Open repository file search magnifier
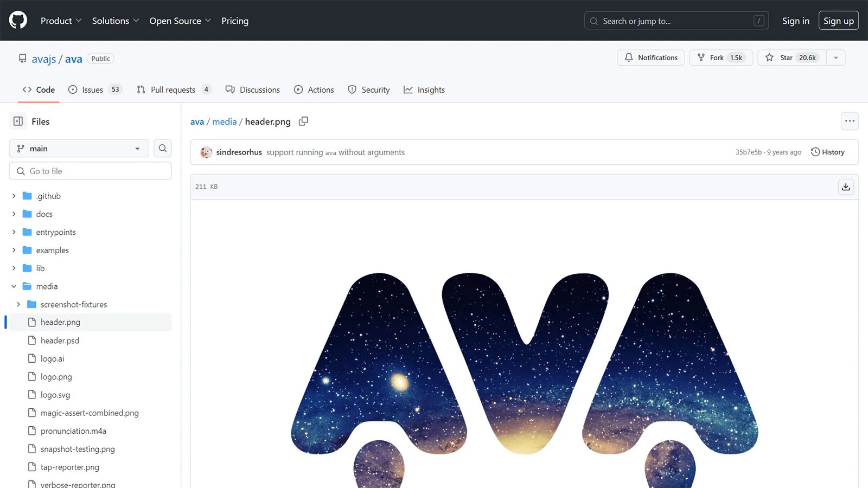The image size is (868, 488). pyautogui.click(x=162, y=148)
